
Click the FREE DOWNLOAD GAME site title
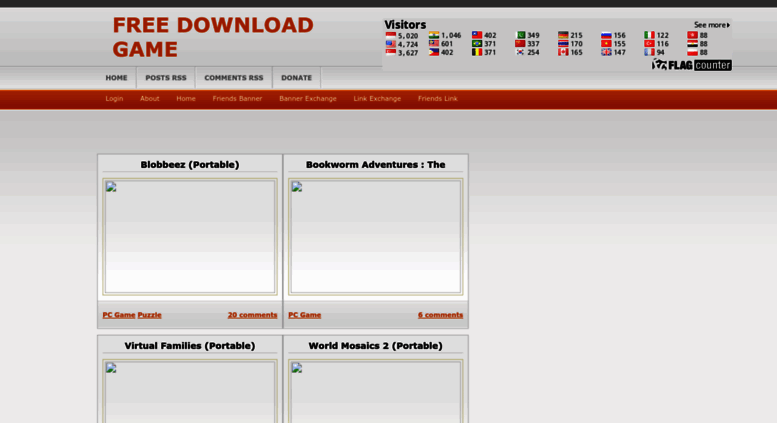pyautogui.click(x=213, y=37)
